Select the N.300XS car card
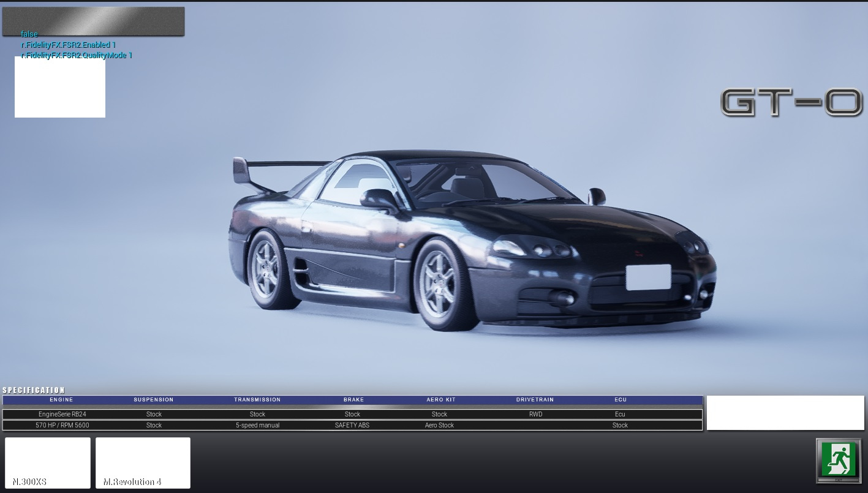Screen dimensions: 868x493 pos(48,463)
